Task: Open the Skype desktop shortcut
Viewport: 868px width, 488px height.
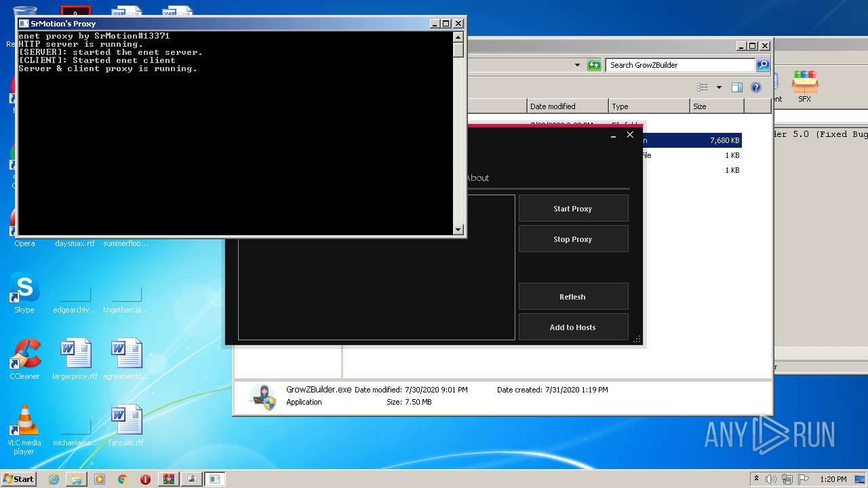Action: [x=24, y=293]
